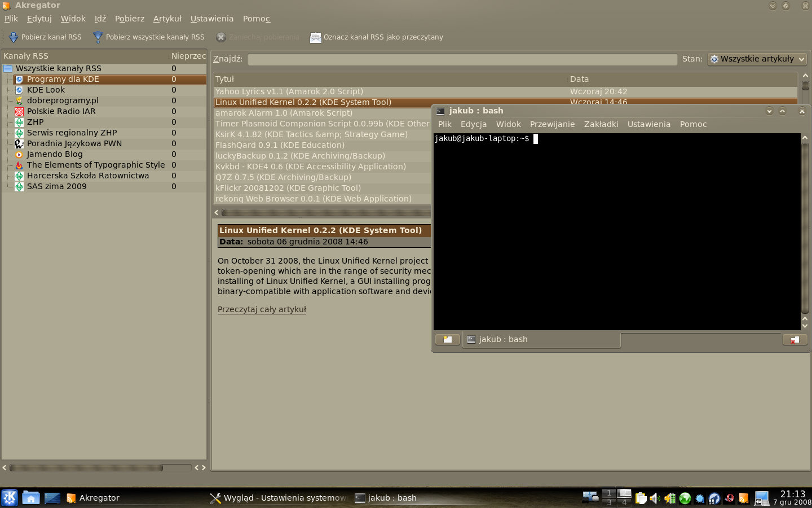Click the dobreprogramy.pl feed icon
The height and width of the screenshot is (508, 812).
[19, 101]
